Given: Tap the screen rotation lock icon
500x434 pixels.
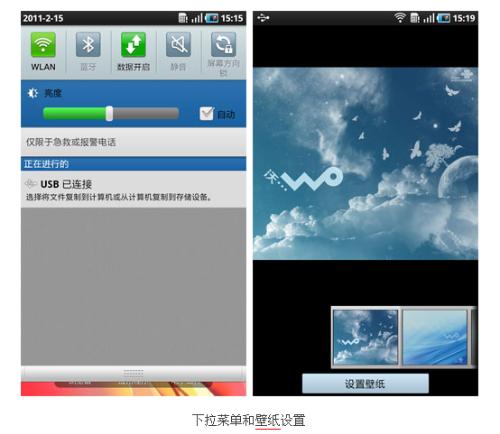Looking at the screenshot, I should [x=223, y=45].
